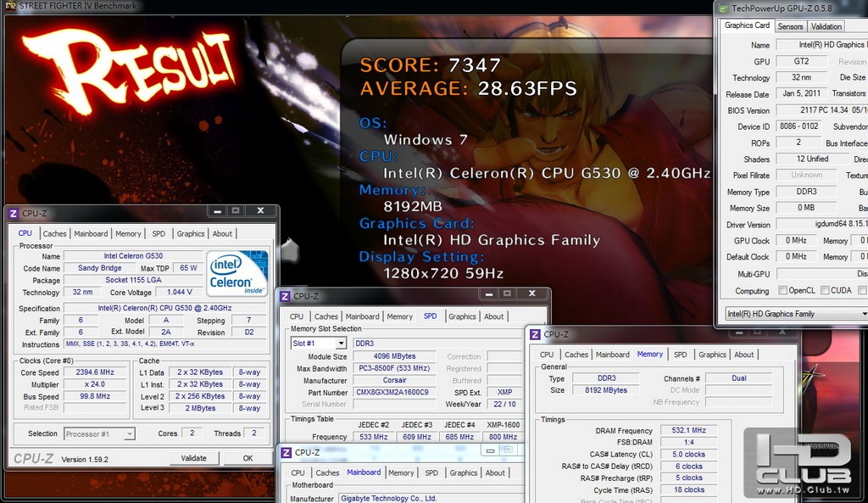Image resolution: width=868 pixels, height=503 pixels.
Task: Select Graphics tab in the CPU-Z SPD window
Action: [x=462, y=317]
